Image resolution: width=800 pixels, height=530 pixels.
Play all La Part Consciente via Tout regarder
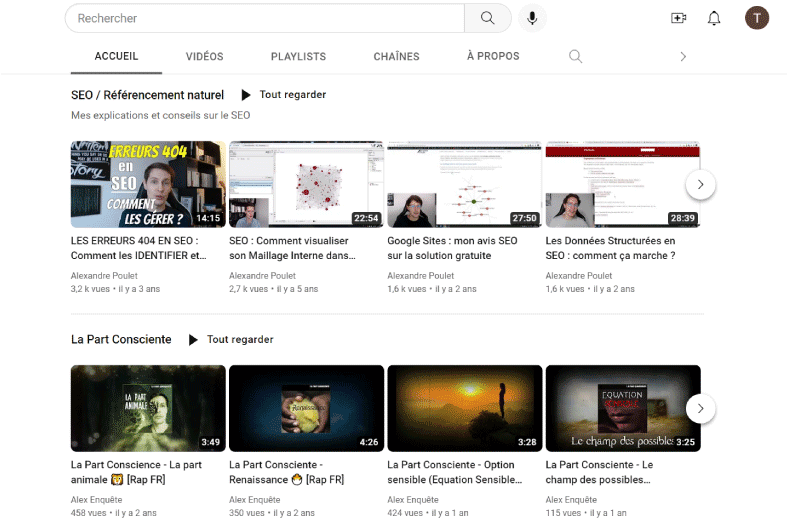tap(231, 340)
